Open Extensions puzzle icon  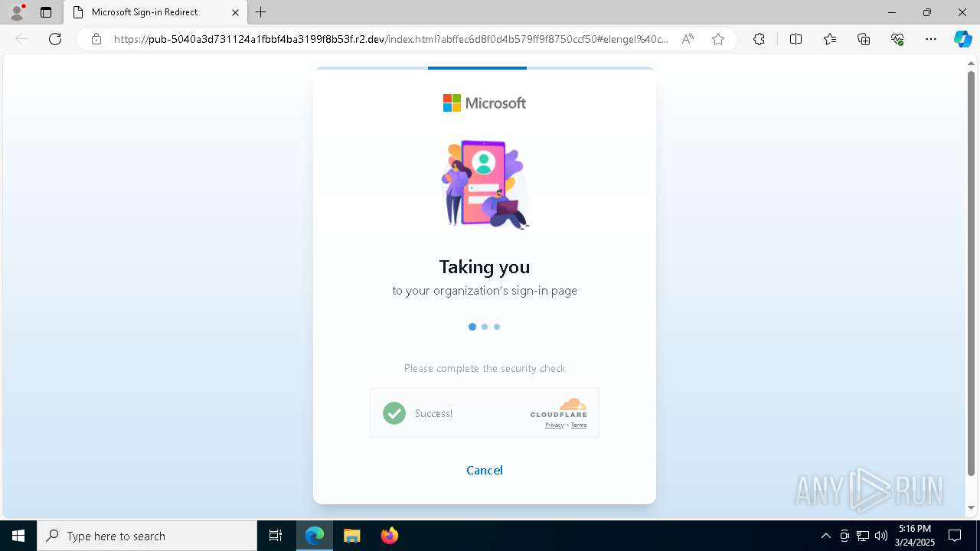(759, 39)
